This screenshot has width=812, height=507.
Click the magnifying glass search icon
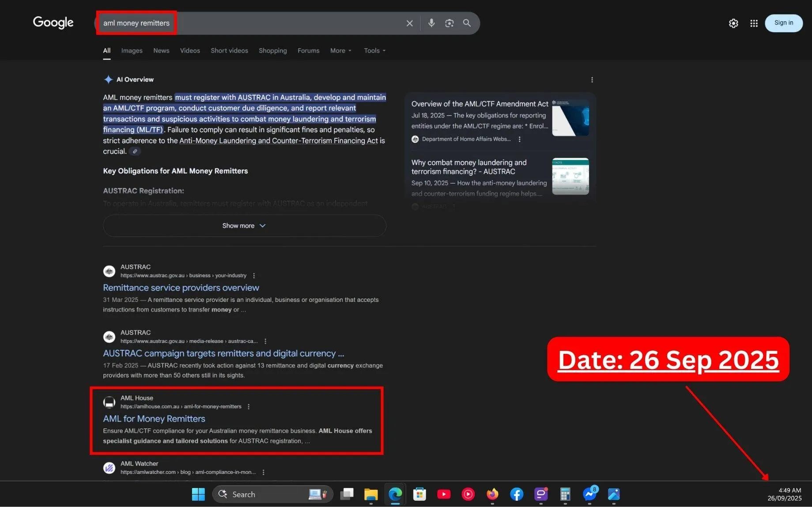coord(467,23)
